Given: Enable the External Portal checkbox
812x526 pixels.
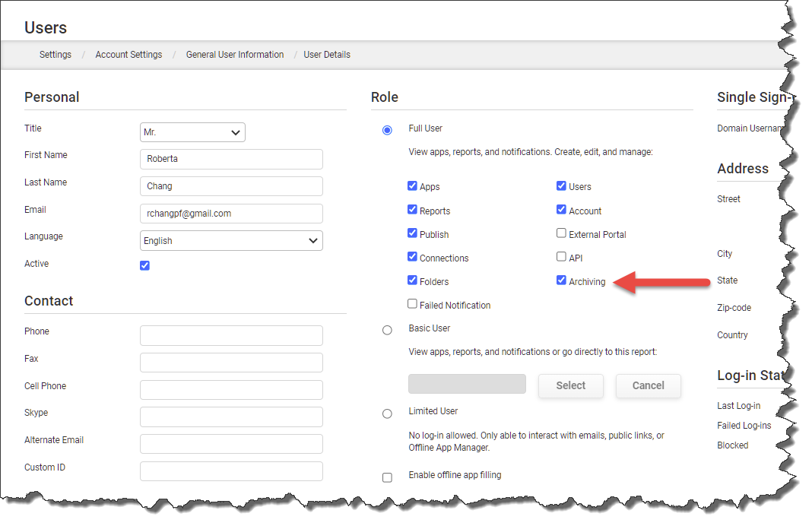Looking at the screenshot, I should [561, 233].
